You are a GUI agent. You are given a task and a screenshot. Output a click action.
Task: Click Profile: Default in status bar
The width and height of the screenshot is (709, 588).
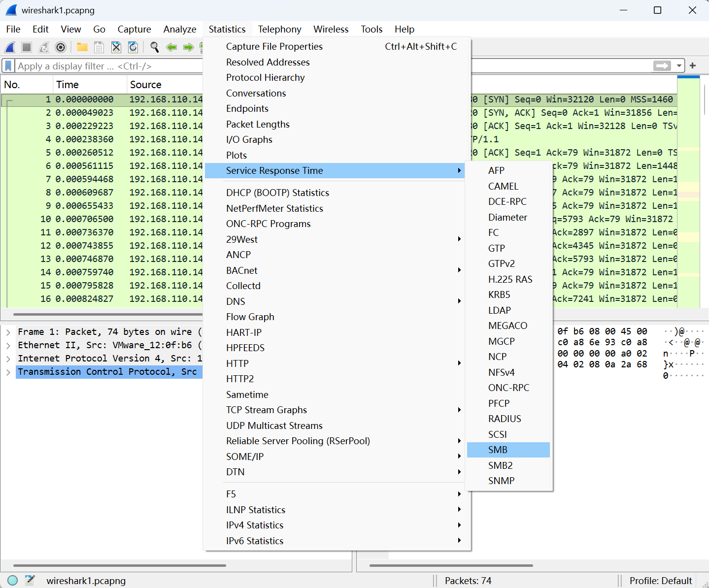tap(660, 581)
